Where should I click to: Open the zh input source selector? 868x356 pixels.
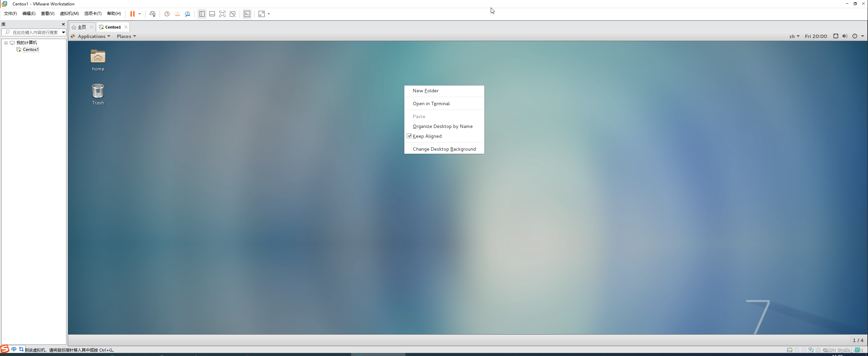(x=794, y=36)
